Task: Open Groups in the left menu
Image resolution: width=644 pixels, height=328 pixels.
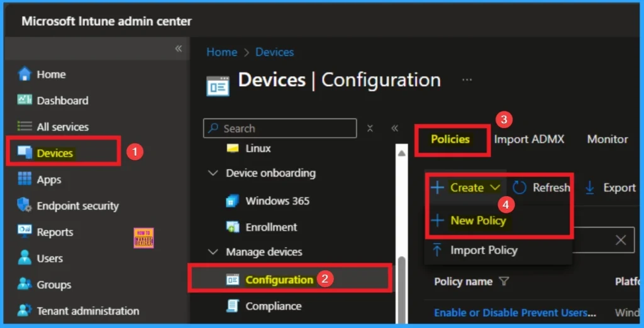Action: coord(52,285)
